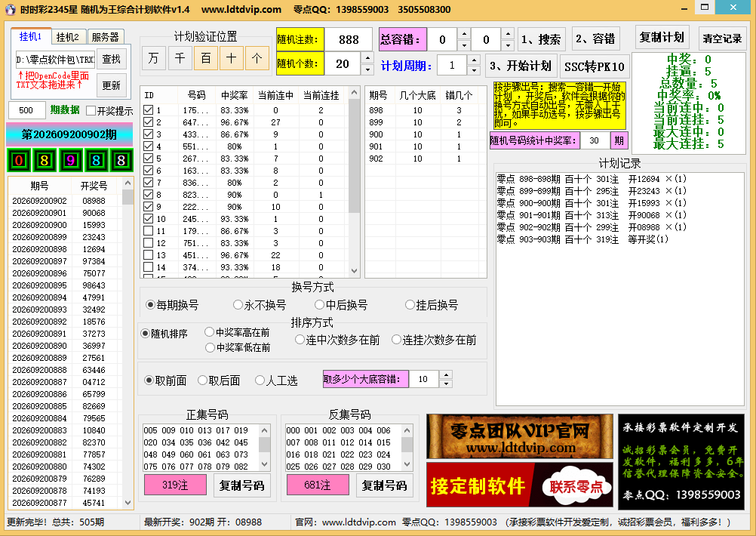Click the 正集号码 list scrollbar down arrow
756x536 pixels.
264,464
